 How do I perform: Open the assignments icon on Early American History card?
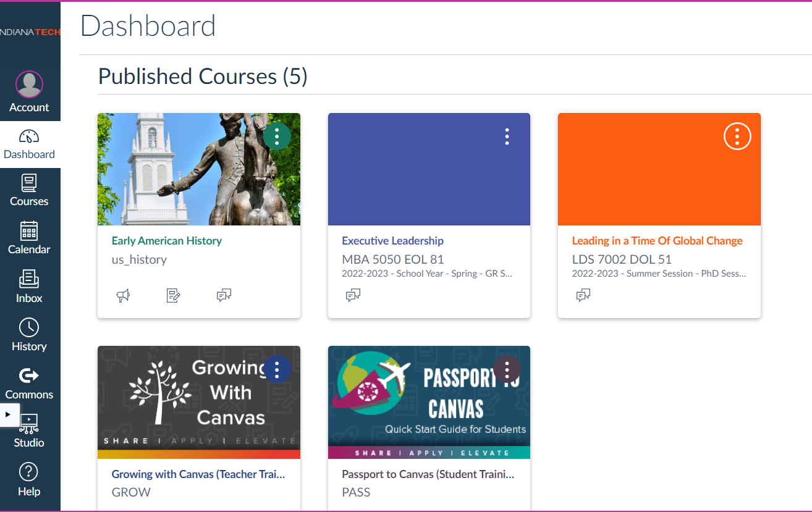click(x=173, y=295)
